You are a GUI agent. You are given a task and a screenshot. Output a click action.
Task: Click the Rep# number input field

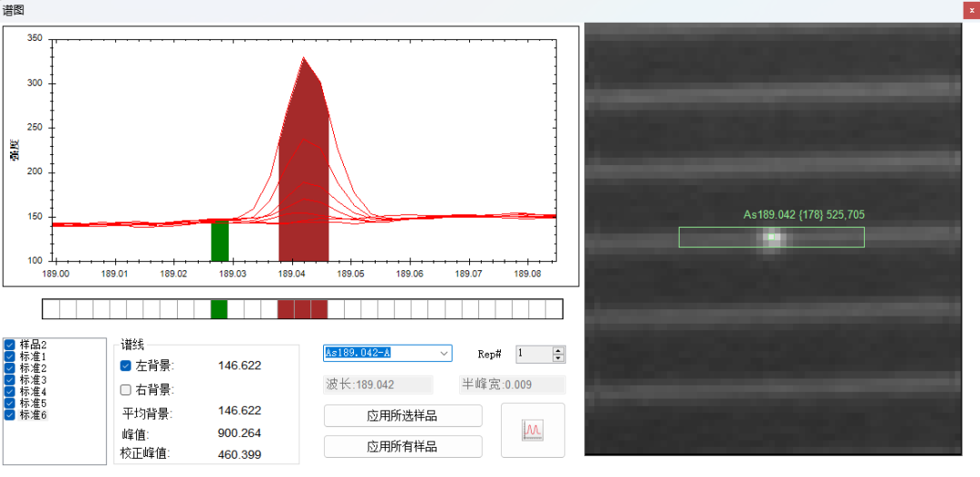(x=534, y=354)
